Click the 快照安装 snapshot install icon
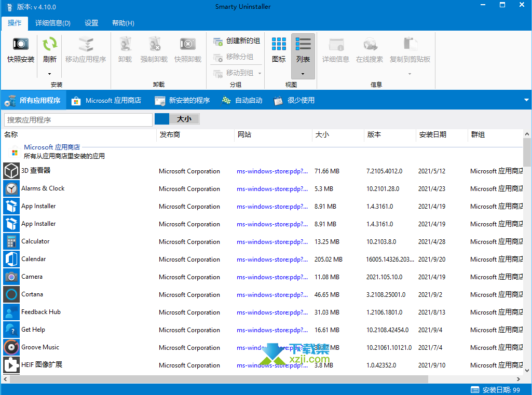 21,44
